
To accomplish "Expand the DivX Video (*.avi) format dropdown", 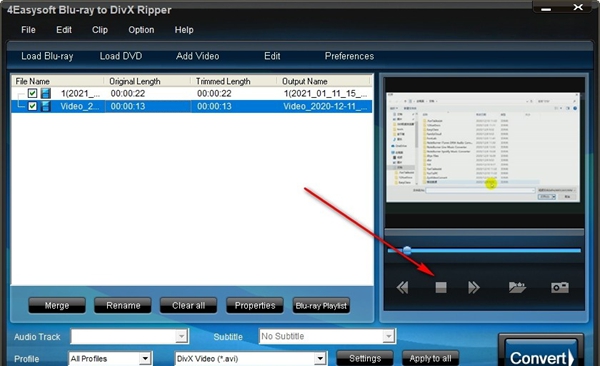I will [320, 359].
